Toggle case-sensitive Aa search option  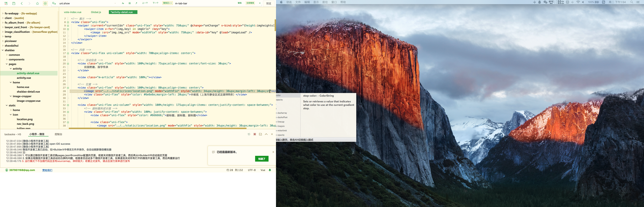tap(123, 3)
